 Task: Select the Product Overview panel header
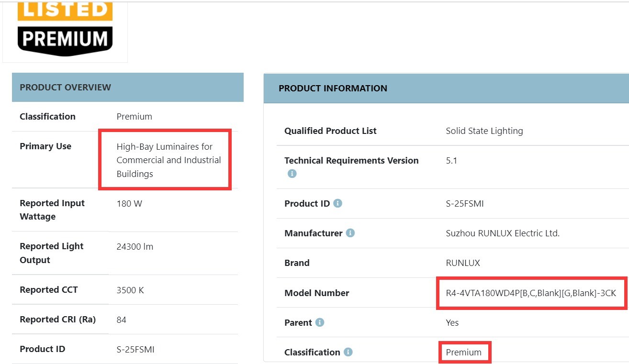[127, 88]
